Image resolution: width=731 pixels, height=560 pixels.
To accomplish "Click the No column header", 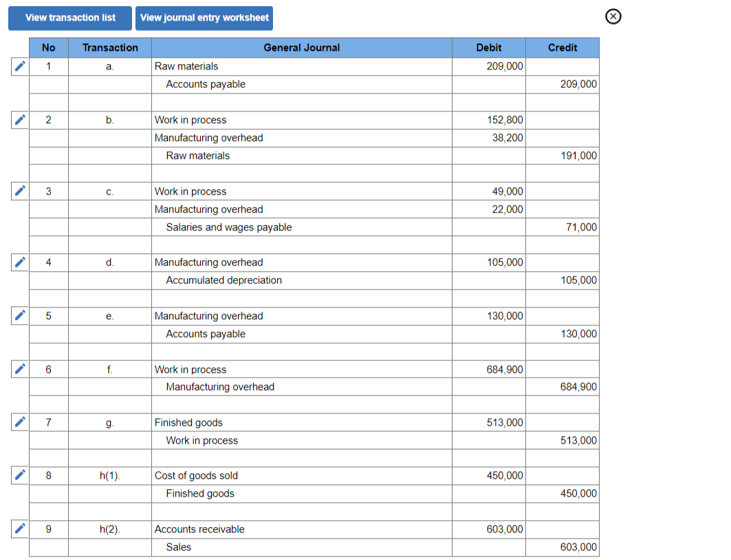I will tap(49, 47).
